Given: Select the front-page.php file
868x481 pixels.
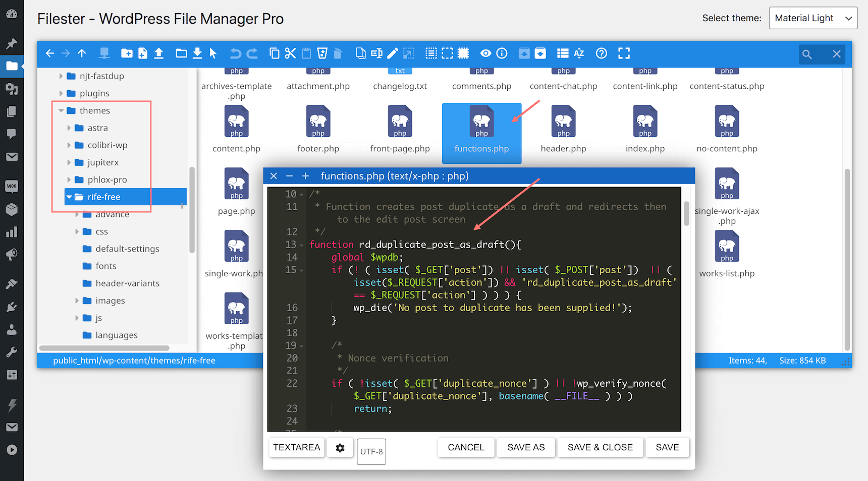Looking at the screenshot, I should 400,130.
